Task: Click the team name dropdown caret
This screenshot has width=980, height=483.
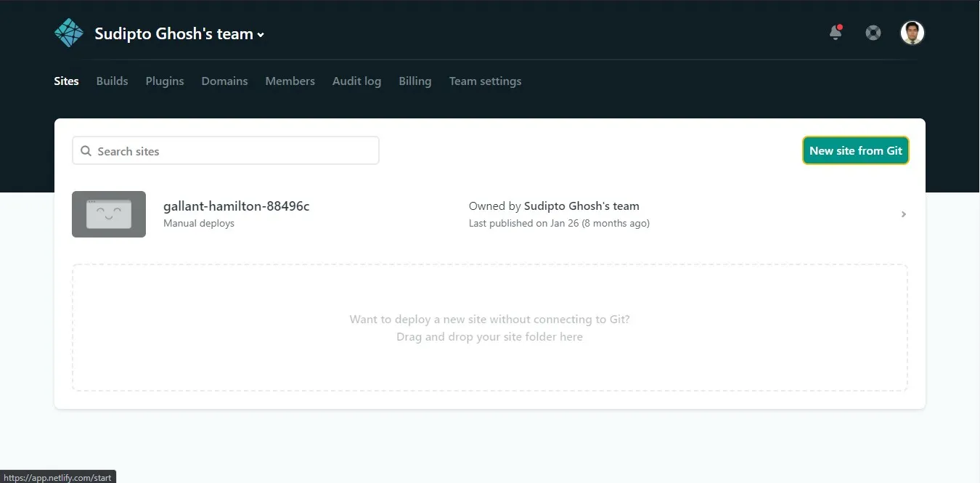Action: [x=260, y=33]
